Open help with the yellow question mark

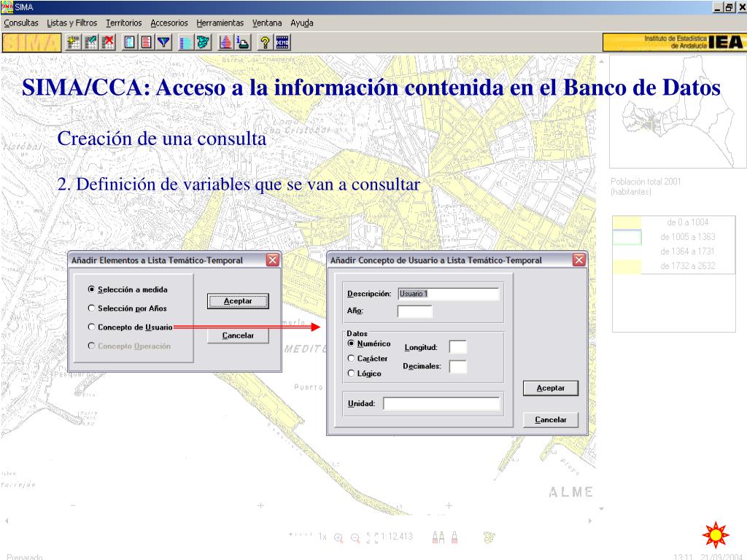tap(266, 42)
